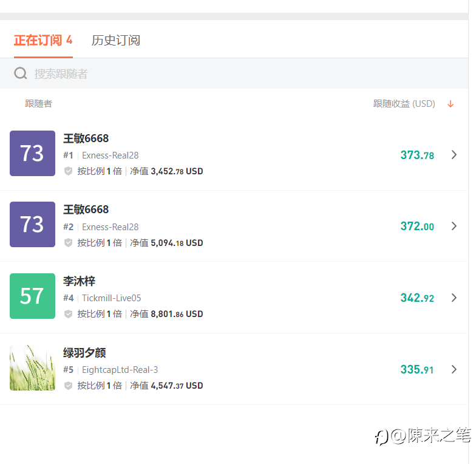Click the search magnifier icon
The height and width of the screenshot is (464, 476).
click(x=21, y=73)
